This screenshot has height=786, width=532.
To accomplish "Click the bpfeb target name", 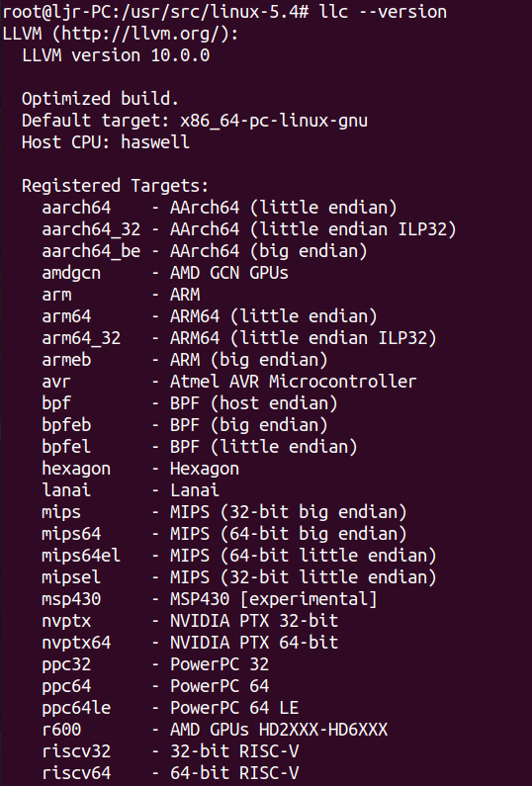I will (66, 425).
